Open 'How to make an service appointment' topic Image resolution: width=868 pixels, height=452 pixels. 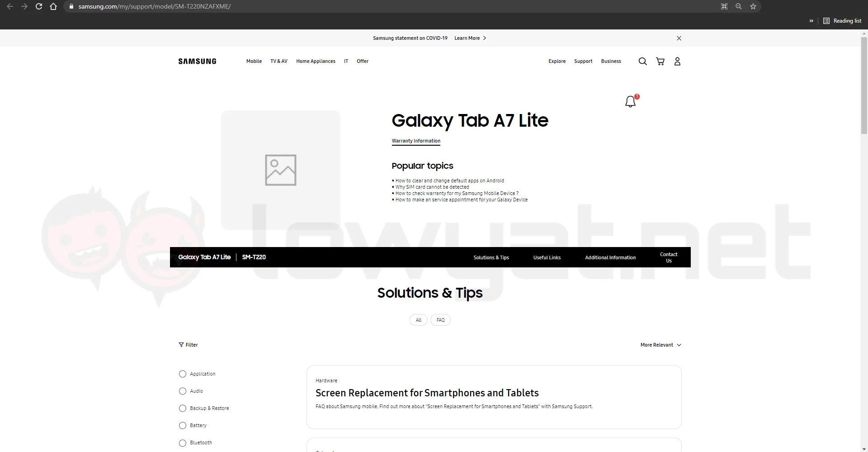point(461,200)
